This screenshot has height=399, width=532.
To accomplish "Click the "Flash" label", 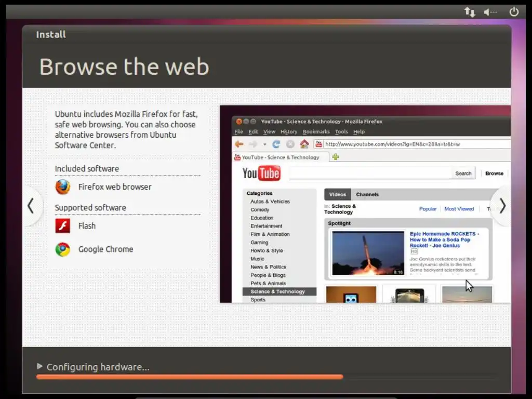I will pyautogui.click(x=87, y=226).
